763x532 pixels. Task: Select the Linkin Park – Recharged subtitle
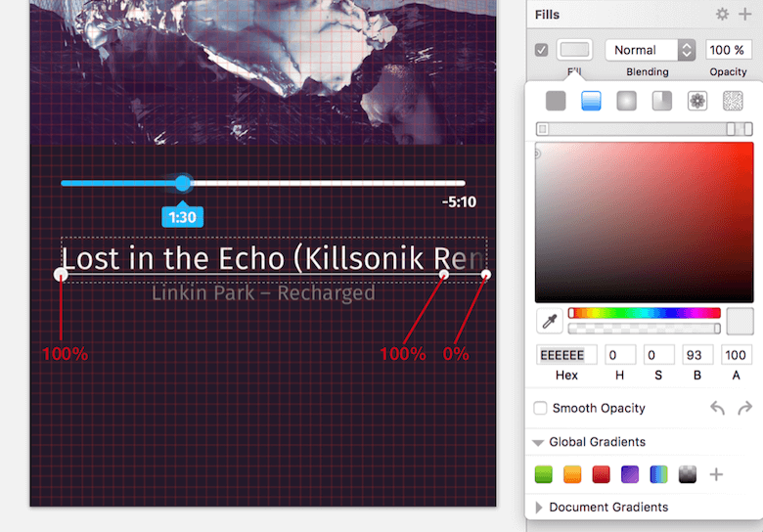click(263, 293)
